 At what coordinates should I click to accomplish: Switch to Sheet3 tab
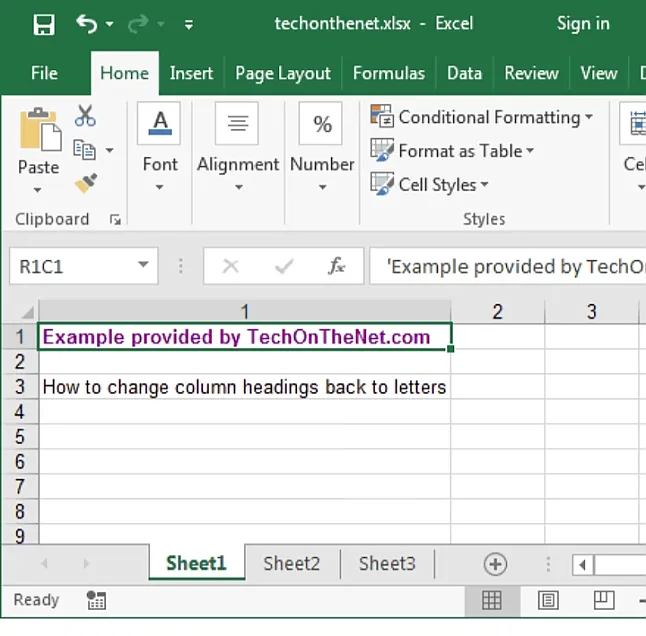(387, 564)
